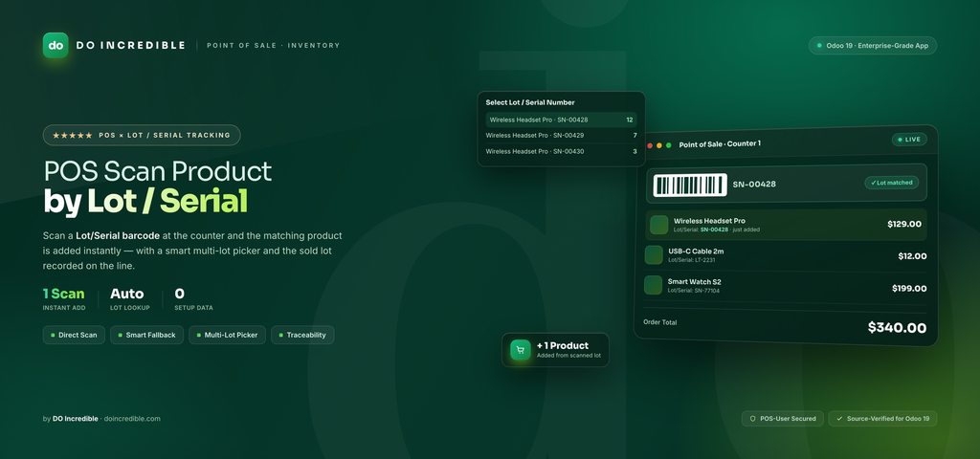Click the +1 Product notification card

[555, 350]
